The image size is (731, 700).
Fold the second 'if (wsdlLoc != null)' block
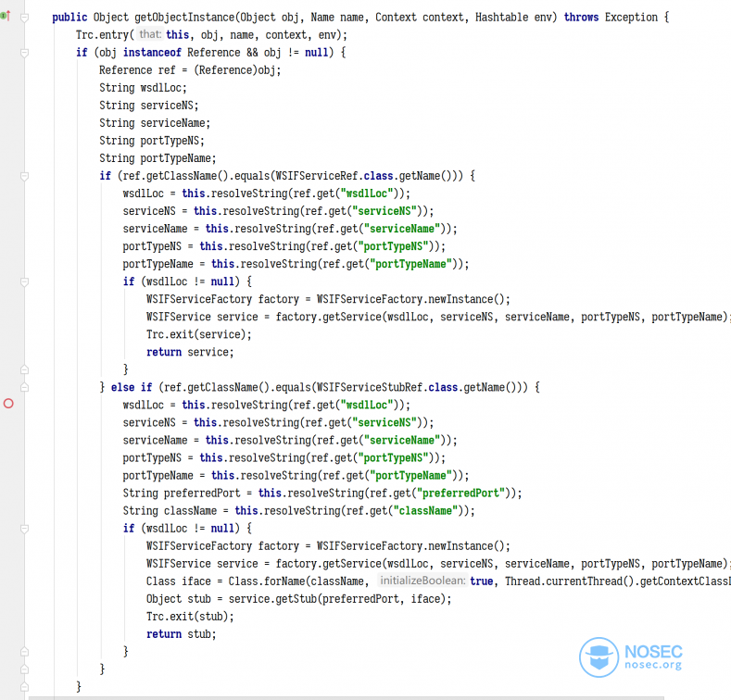[25, 529]
